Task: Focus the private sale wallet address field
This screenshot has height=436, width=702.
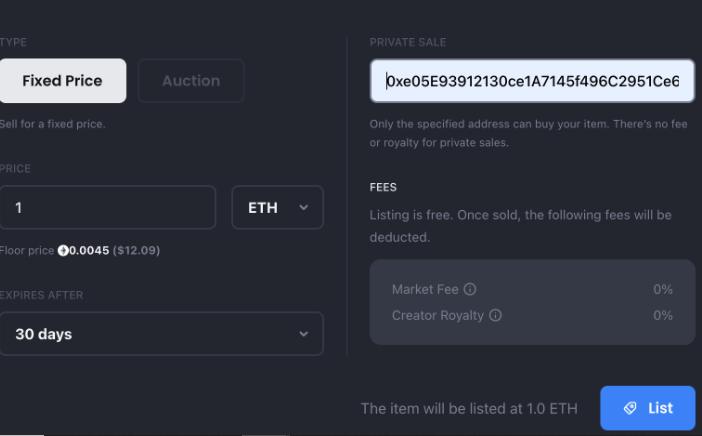Action: [532, 81]
